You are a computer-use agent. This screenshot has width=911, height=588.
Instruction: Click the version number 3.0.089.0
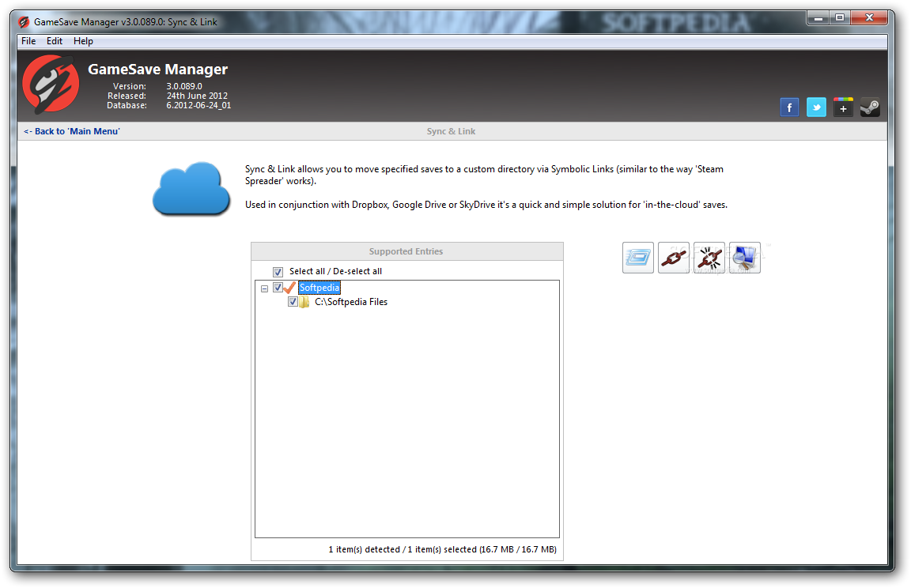(x=184, y=86)
